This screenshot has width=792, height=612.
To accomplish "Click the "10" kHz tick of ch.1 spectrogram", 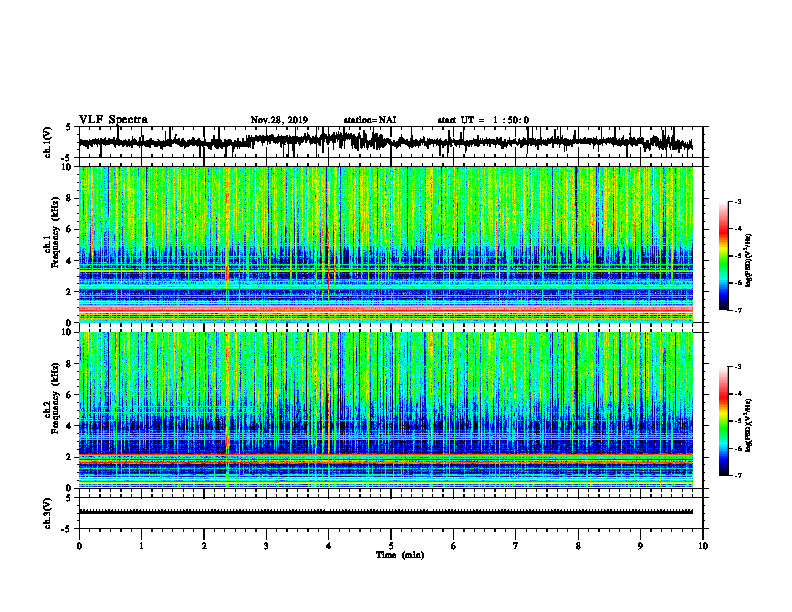I will (x=67, y=167).
